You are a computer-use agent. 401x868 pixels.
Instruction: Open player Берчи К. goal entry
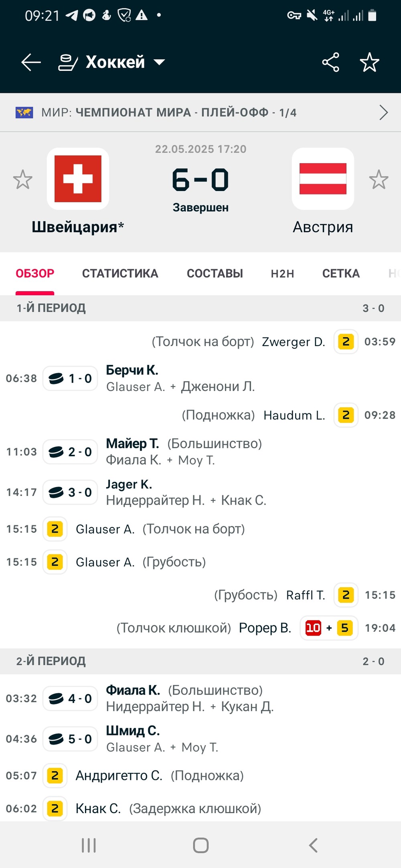[132, 370]
